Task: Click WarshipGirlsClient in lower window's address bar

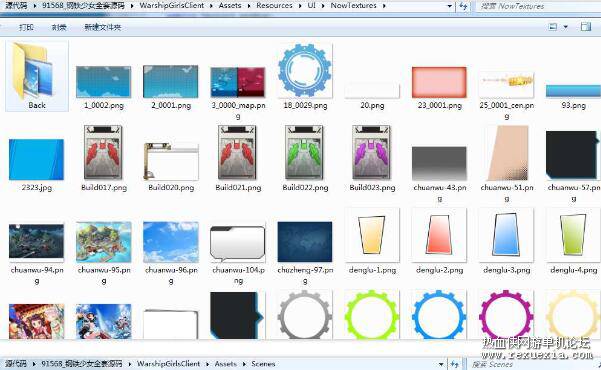Action: click(168, 363)
